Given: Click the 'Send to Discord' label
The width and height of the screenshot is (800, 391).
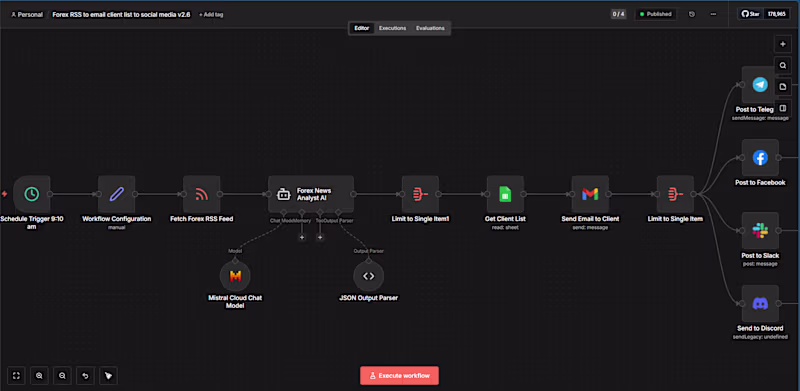Looking at the screenshot, I should [760, 328].
